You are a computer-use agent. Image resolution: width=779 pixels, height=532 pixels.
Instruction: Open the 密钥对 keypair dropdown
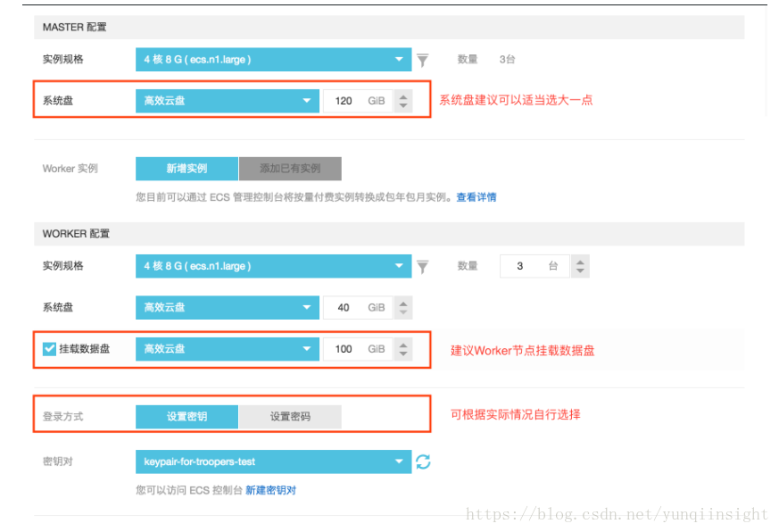pyautogui.click(x=273, y=461)
